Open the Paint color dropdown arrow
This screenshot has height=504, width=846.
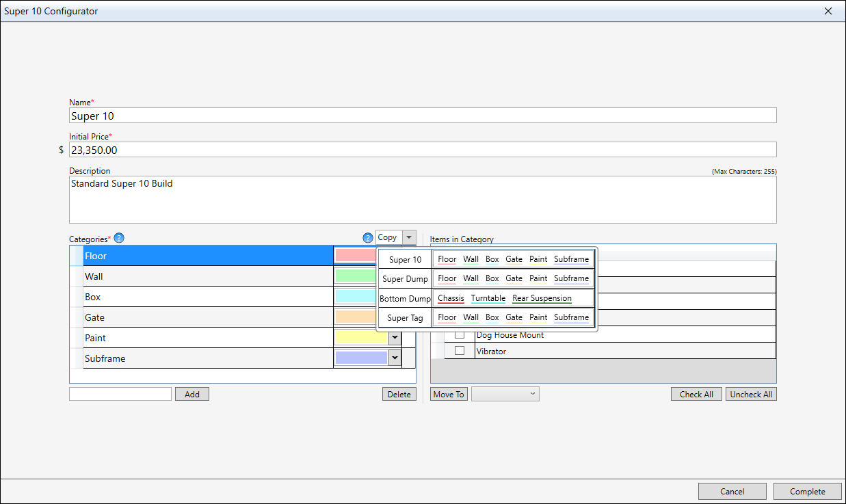[395, 338]
